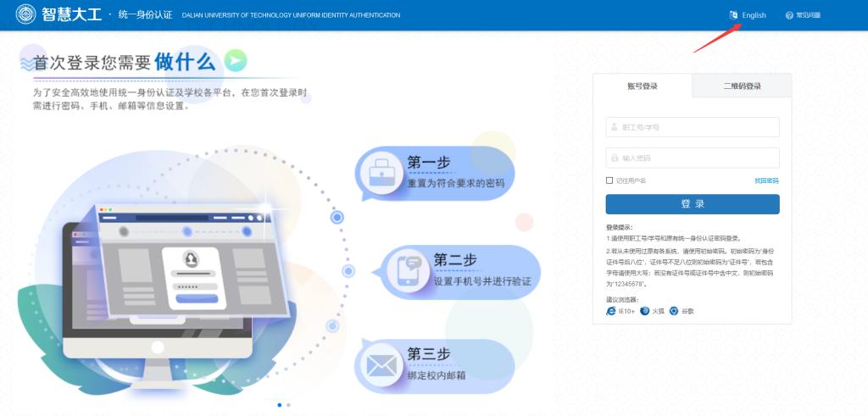Click the Internet Explorer browser icon
The height and width of the screenshot is (416, 868).
[610, 311]
